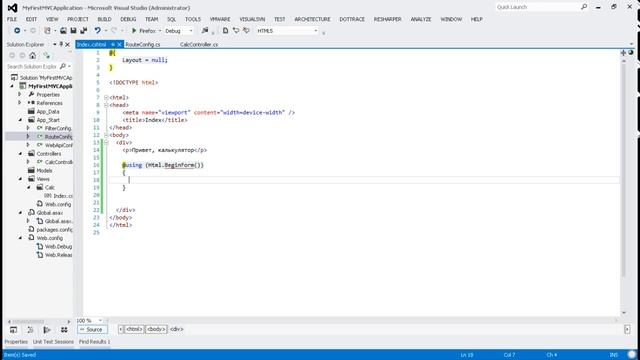Viewport: 640px width, 360px height.
Task: Click the Save All toolbar icon
Action: [x=84, y=31]
